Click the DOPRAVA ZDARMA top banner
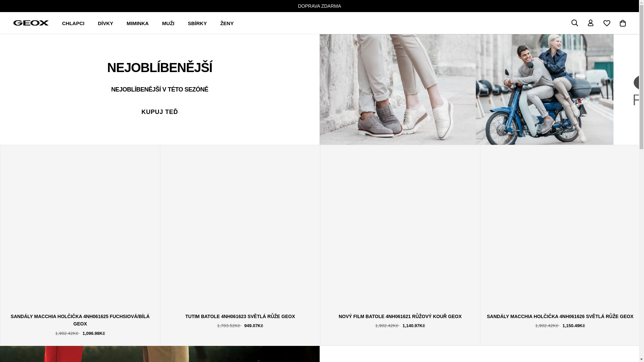Viewport: 644px width, 362px height. (x=319, y=6)
